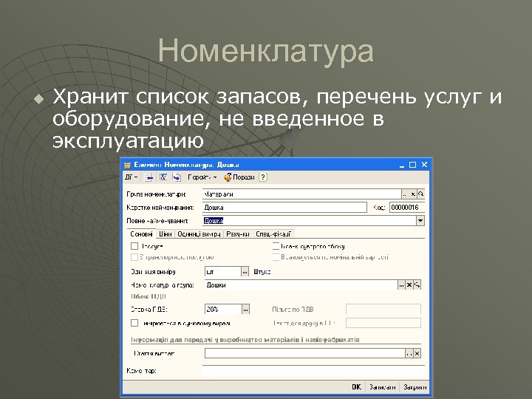Open the Номенклатурна група ellipsis selector
Viewport: 532px width, 399px height.
401,285
